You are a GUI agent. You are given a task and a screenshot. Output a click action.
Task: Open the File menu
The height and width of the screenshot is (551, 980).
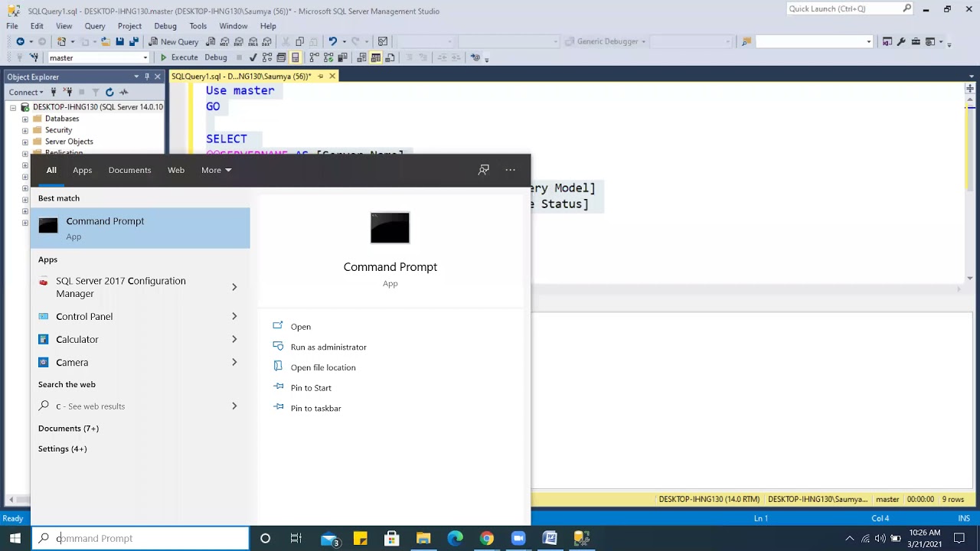click(x=12, y=26)
